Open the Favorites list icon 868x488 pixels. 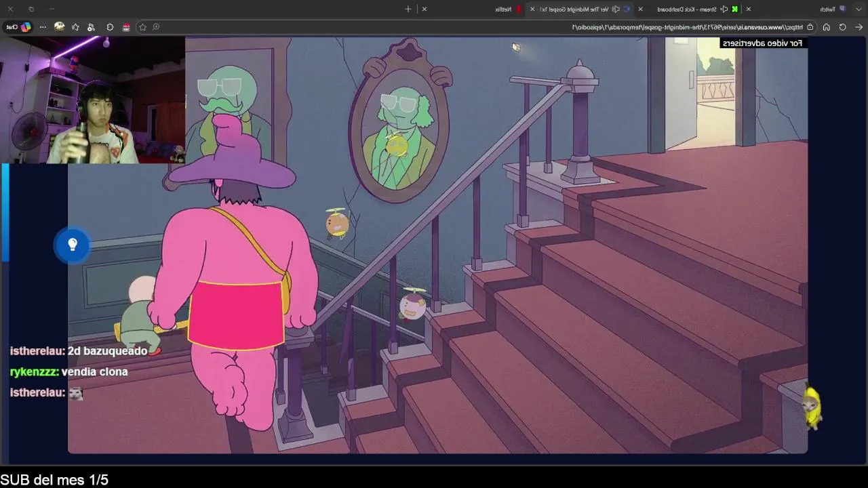pyautogui.click(x=75, y=27)
